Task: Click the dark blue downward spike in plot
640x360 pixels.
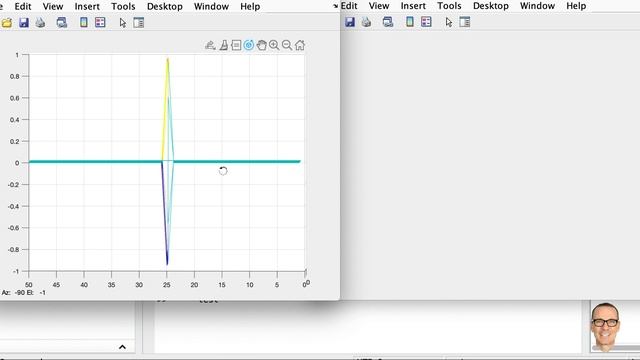Action: click(164, 213)
